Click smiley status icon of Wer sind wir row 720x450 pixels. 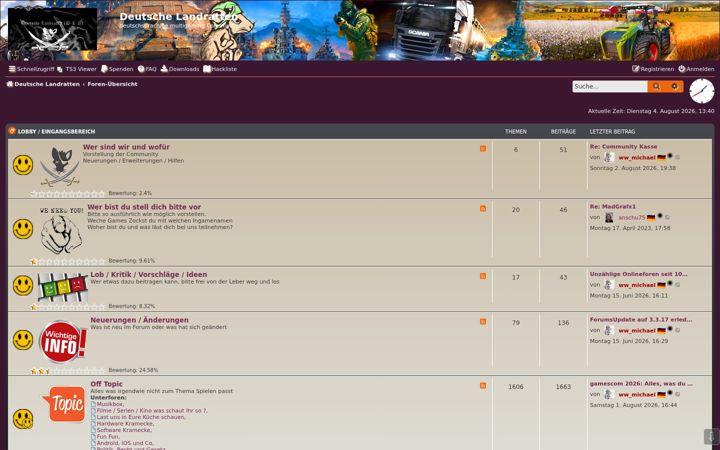[x=23, y=165]
